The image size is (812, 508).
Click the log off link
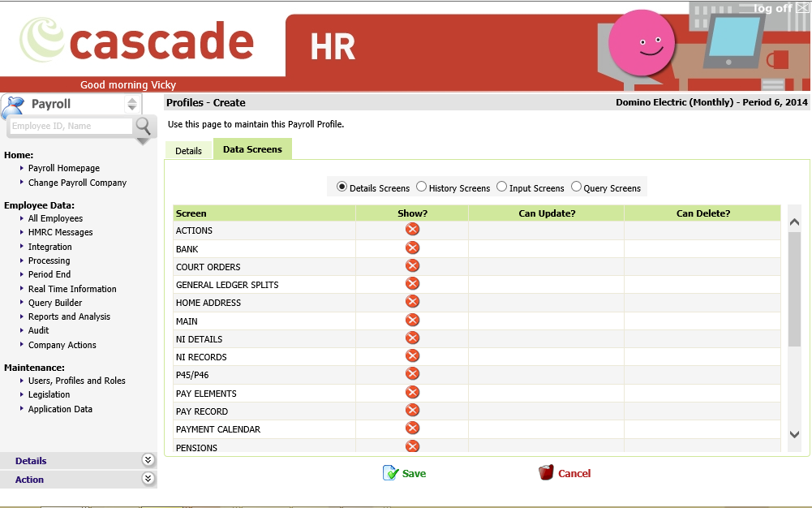pos(772,8)
